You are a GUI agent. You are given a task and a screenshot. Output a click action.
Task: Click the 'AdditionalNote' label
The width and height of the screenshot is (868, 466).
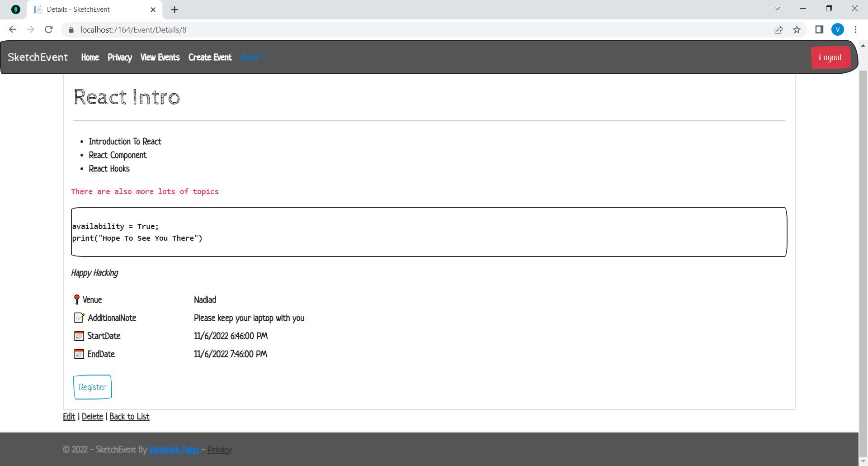pos(112,318)
